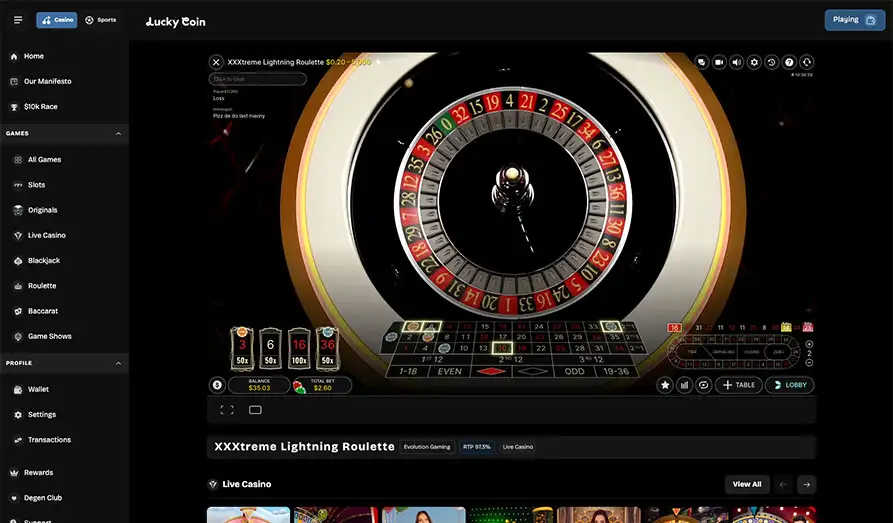The image size is (893, 523).
Task: Bet on black diamond
Action: coord(532,371)
